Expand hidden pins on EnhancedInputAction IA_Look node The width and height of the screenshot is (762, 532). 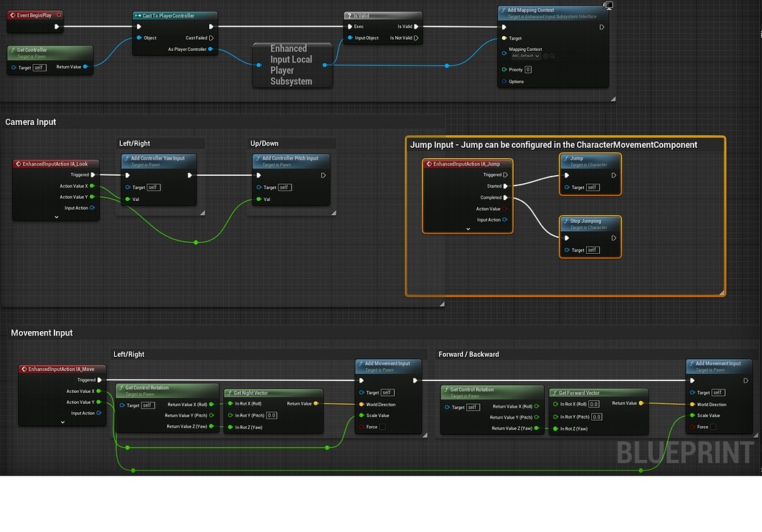[56, 216]
